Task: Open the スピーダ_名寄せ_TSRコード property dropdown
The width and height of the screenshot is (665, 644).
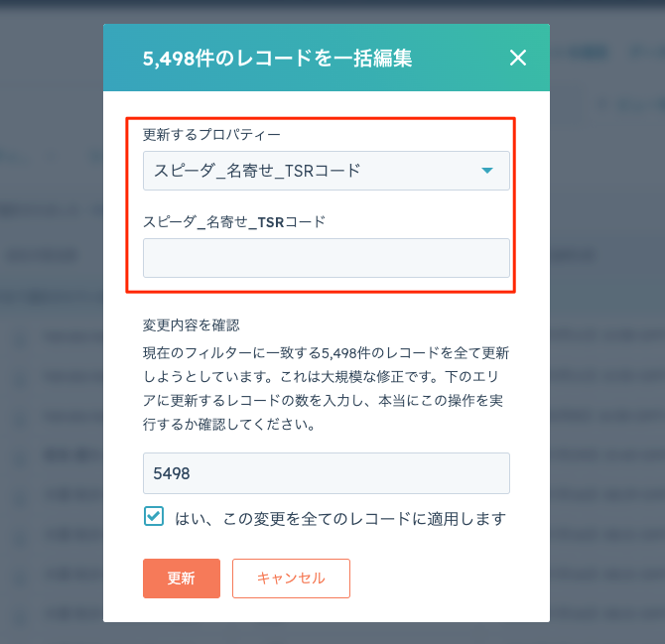Action: point(326,171)
